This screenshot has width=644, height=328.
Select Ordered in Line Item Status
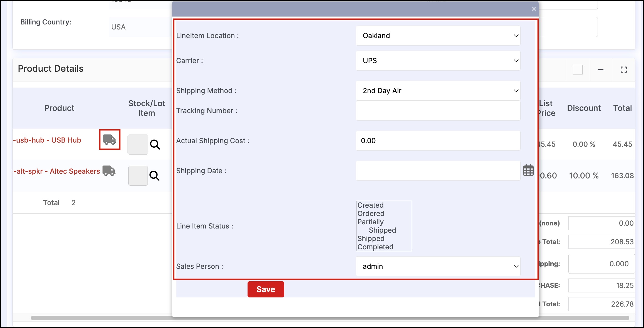371,213
